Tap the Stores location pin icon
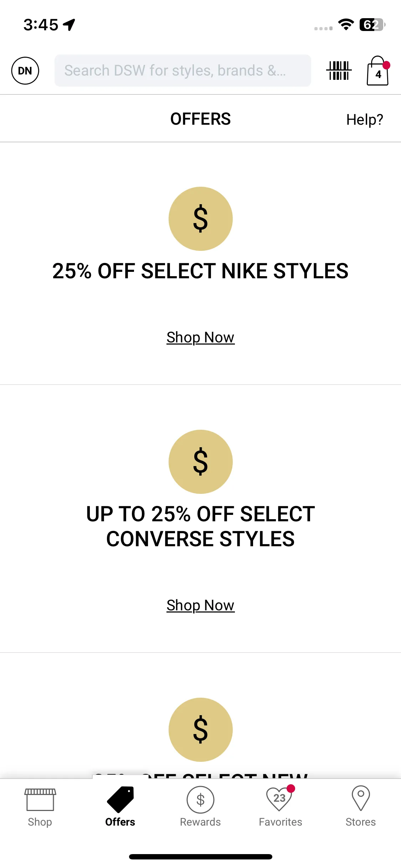 (x=361, y=798)
